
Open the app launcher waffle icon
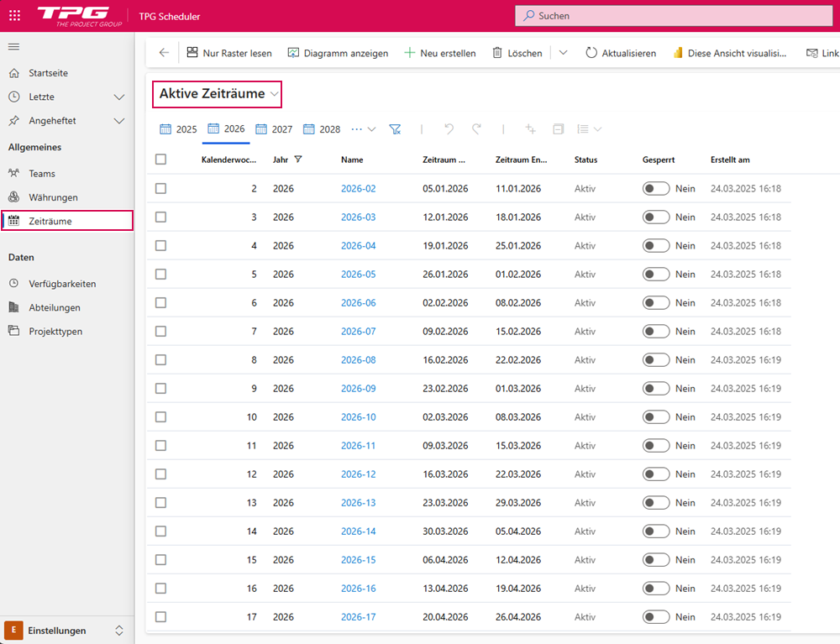pyautogui.click(x=14, y=15)
